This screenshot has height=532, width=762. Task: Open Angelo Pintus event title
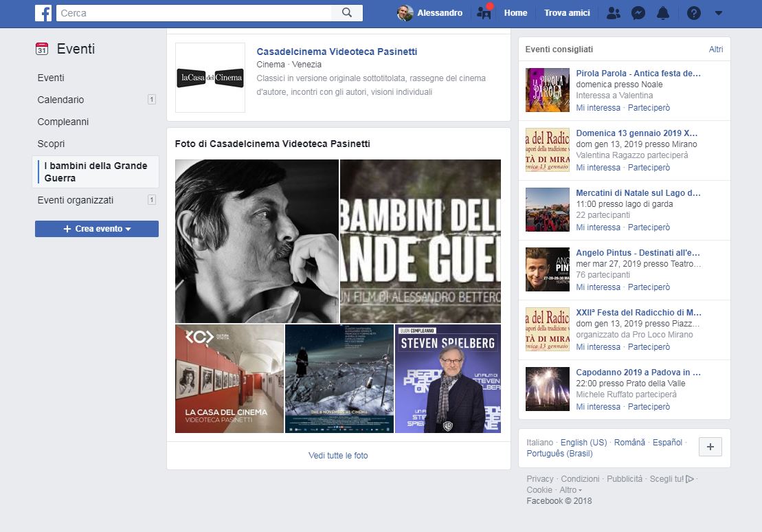(638, 253)
